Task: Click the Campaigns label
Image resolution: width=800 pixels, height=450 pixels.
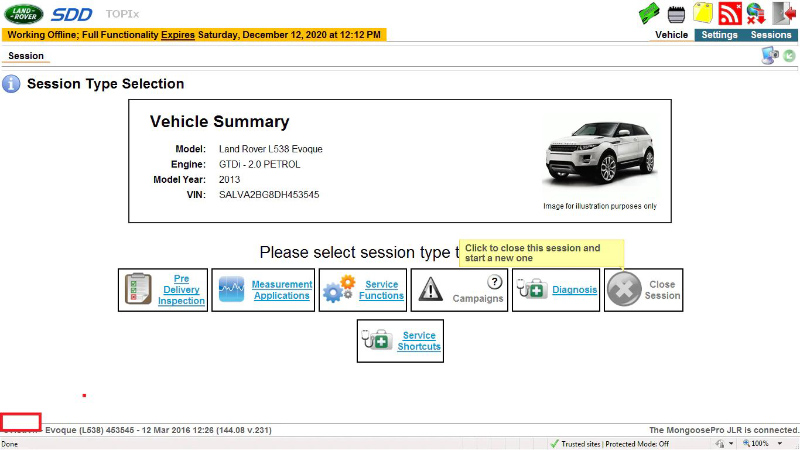Action: tap(478, 298)
